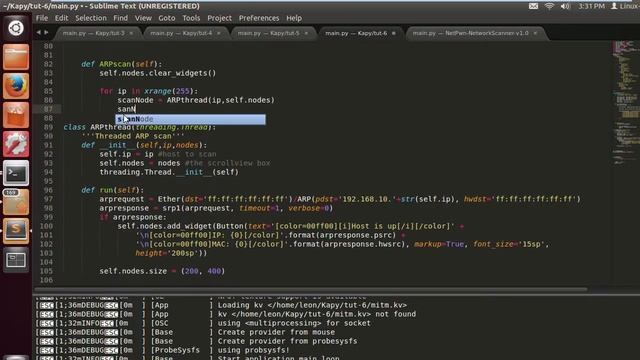Choose scanNode autocomplete suggestion

(190, 119)
